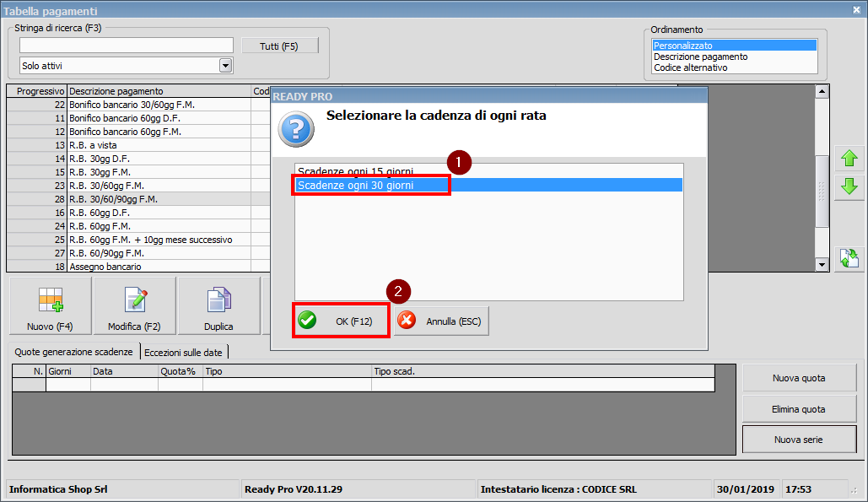
Task: Click the Tutti (F5) button
Action: [279, 46]
